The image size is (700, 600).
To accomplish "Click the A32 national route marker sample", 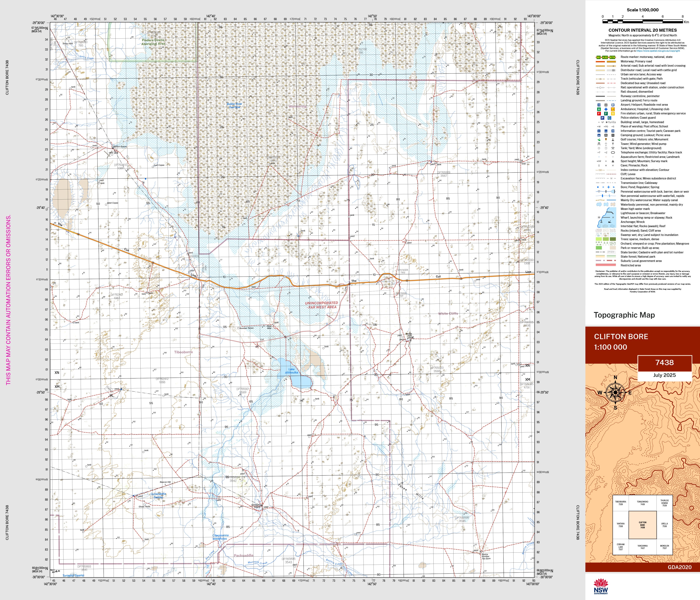I will click(x=605, y=58).
